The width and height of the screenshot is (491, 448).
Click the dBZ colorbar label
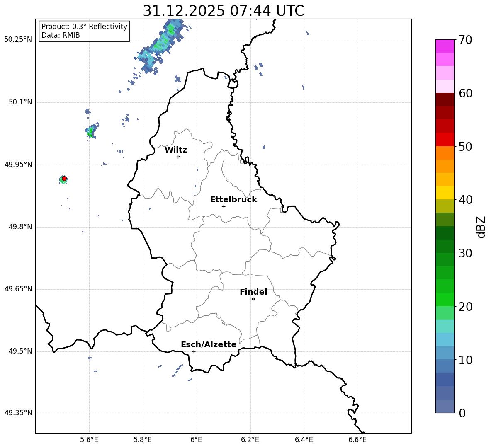(481, 227)
